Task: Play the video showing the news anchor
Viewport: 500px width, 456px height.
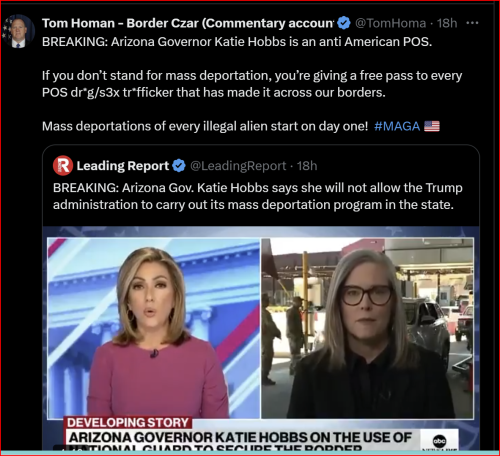Action: point(154,328)
